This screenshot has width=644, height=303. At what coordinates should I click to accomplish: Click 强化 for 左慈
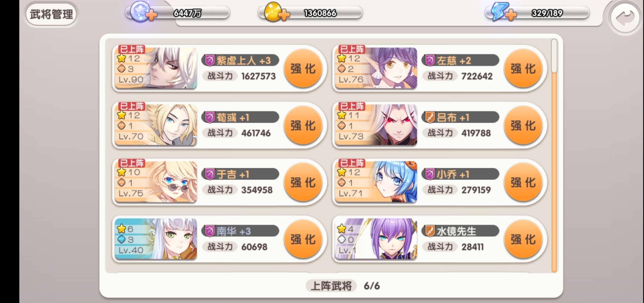click(523, 68)
